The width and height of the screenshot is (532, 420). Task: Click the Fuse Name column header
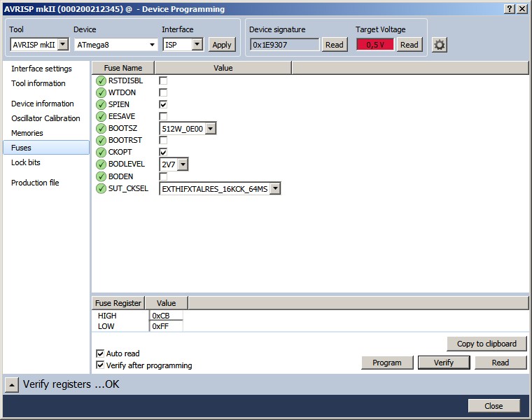[x=122, y=68]
